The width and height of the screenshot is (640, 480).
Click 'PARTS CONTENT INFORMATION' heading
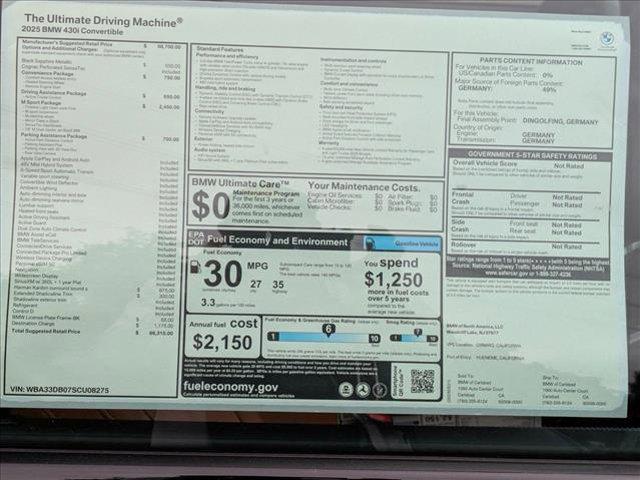(x=531, y=62)
